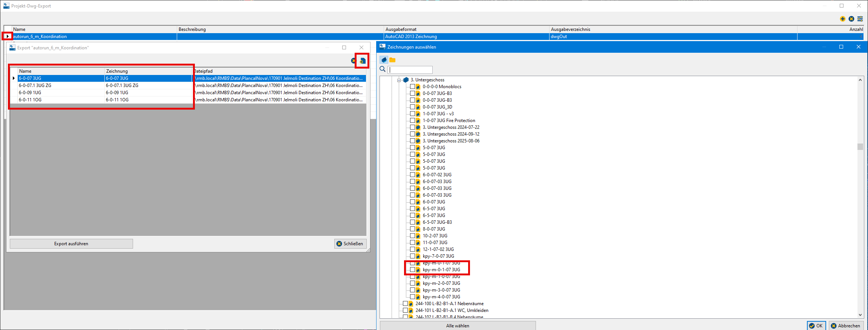The height and width of the screenshot is (330, 868).
Task: Click the tree scrollbar thumb
Action: (x=860, y=147)
